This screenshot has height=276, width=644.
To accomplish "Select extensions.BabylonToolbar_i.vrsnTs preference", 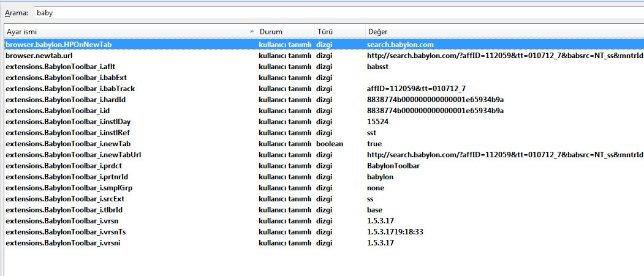I will click(x=324, y=232).
